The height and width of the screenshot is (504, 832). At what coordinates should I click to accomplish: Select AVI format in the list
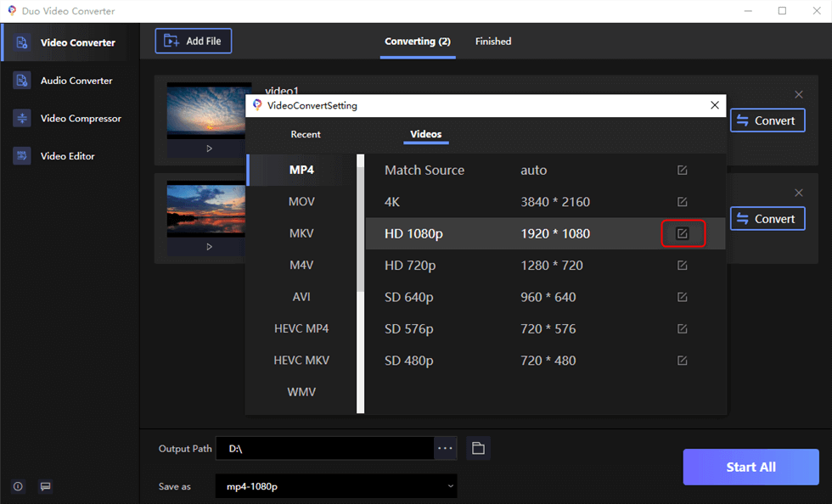[x=301, y=297]
